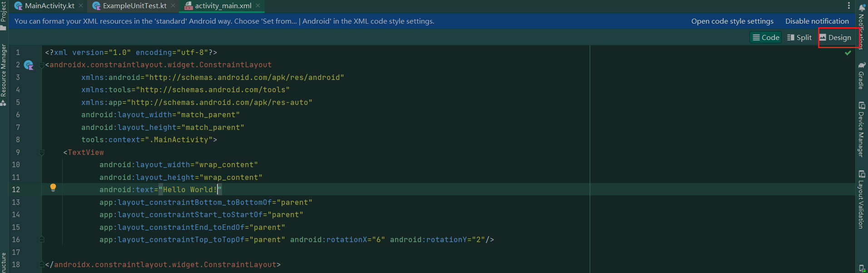
Task: Open the Resource Manager tool window
Action: click(4, 75)
